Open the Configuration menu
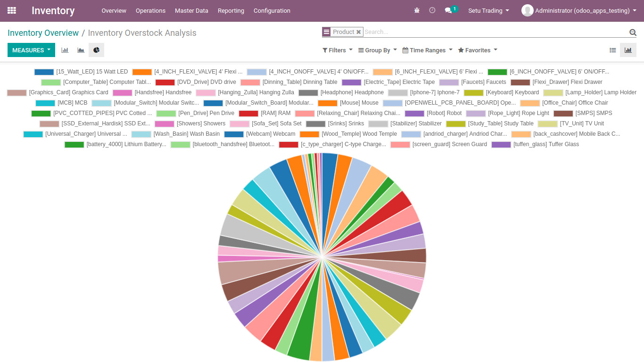644x362 pixels. coord(272,10)
